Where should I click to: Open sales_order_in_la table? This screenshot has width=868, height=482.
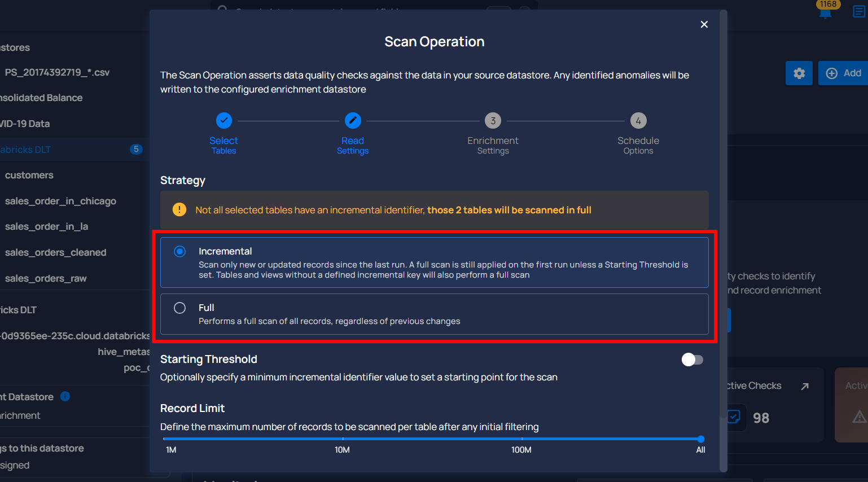(46, 226)
